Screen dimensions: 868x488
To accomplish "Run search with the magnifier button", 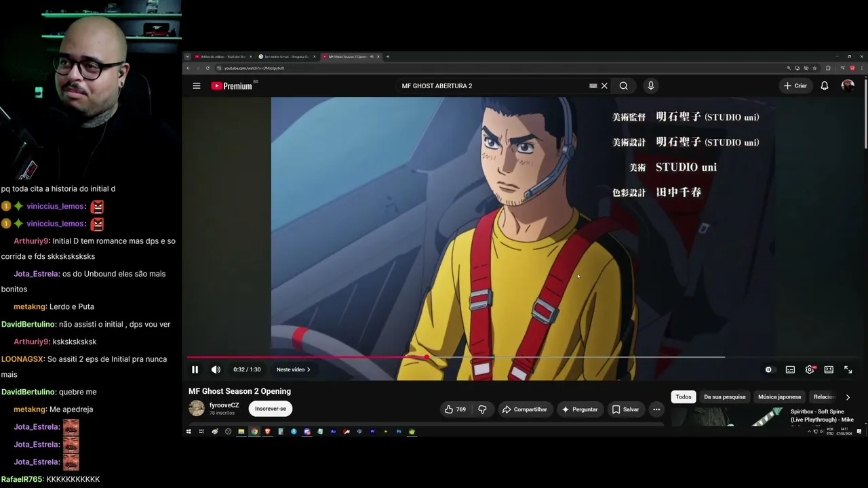I will point(623,86).
